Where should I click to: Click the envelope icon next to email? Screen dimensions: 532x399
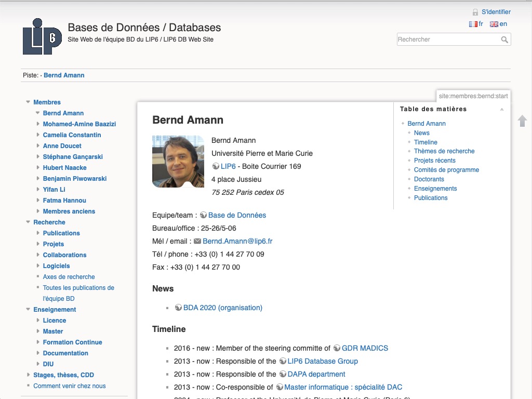tap(197, 241)
